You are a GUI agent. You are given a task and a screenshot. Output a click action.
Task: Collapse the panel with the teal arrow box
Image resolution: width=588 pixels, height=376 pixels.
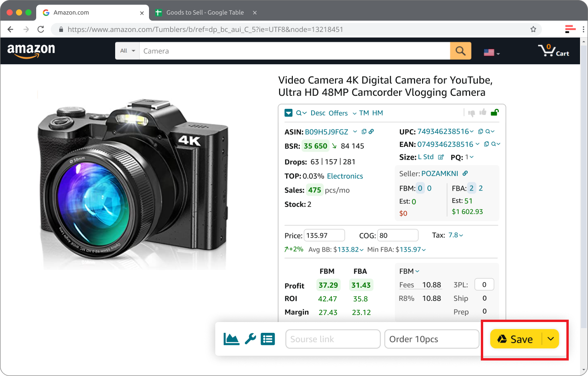tap(289, 113)
